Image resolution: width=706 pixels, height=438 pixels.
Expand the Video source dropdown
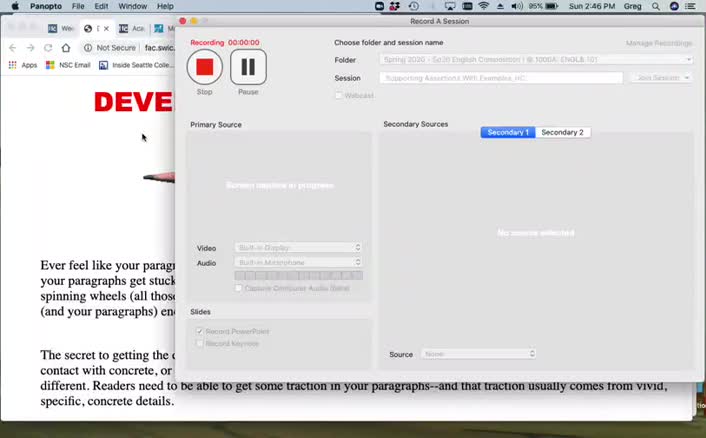click(298, 247)
